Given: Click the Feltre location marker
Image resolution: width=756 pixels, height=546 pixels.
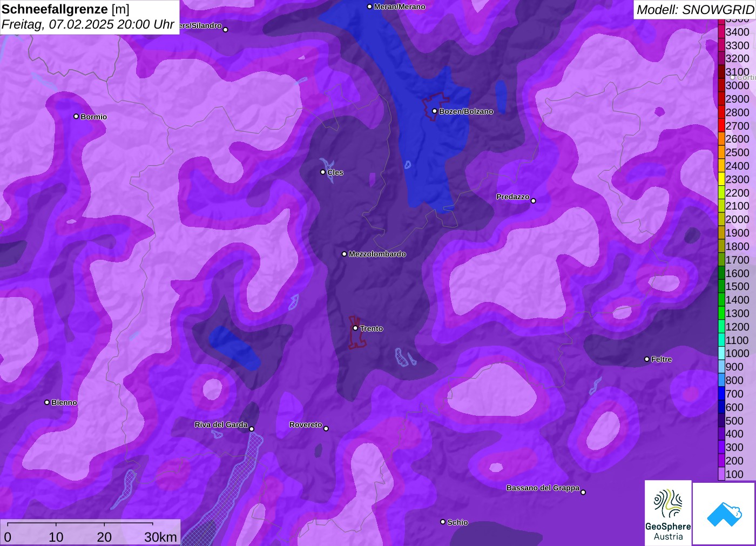Looking at the screenshot, I should (647, 359).
